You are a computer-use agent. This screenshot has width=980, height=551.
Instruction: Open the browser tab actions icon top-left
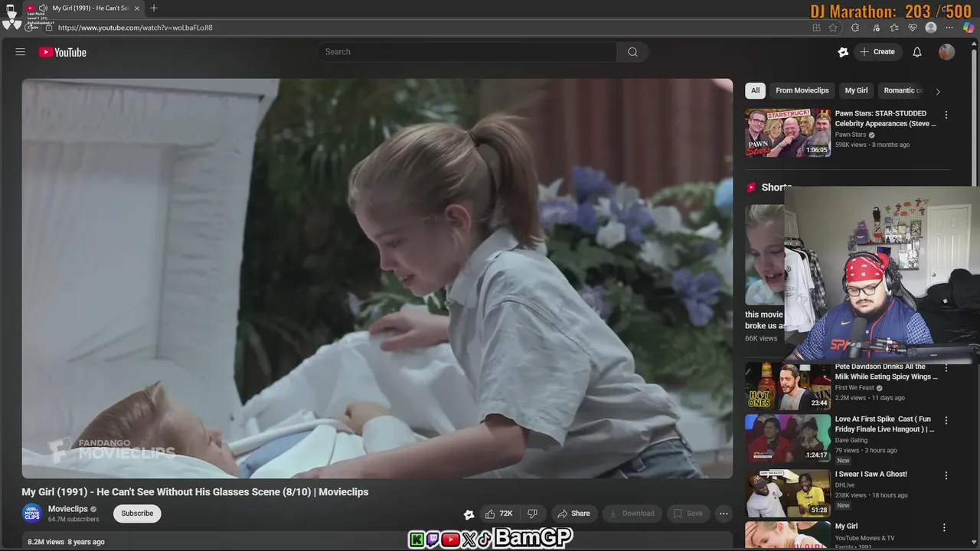click(11, 8)
